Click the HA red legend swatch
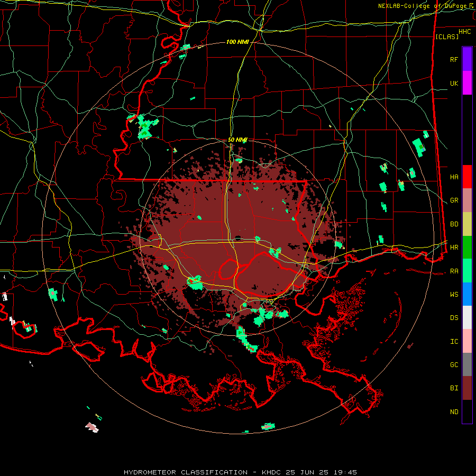476x476 pixels. pyautogui.click(x=467, y=177)
